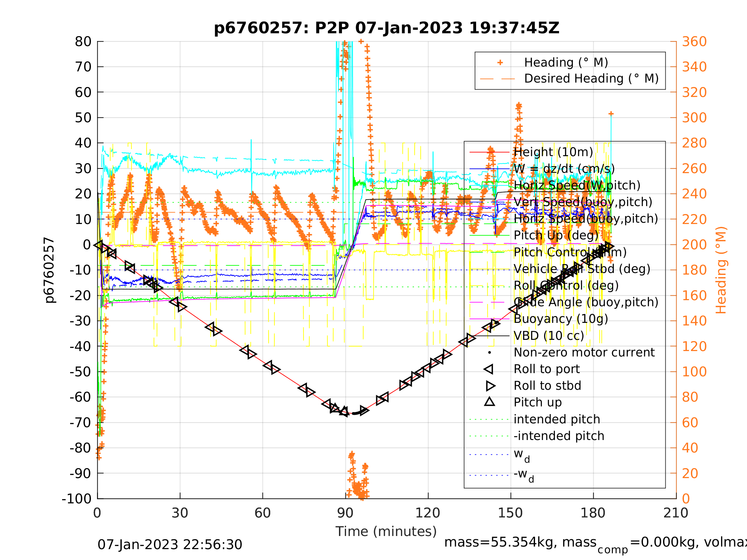Click the Non-zero motor current legend label
This screenshot has width=747, height=560.
(x=584, y=352)
